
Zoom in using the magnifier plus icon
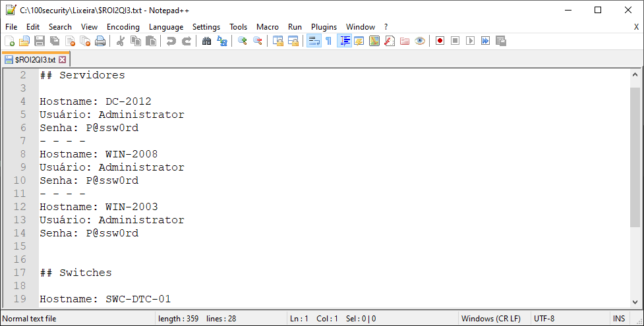tap(242, 41)
